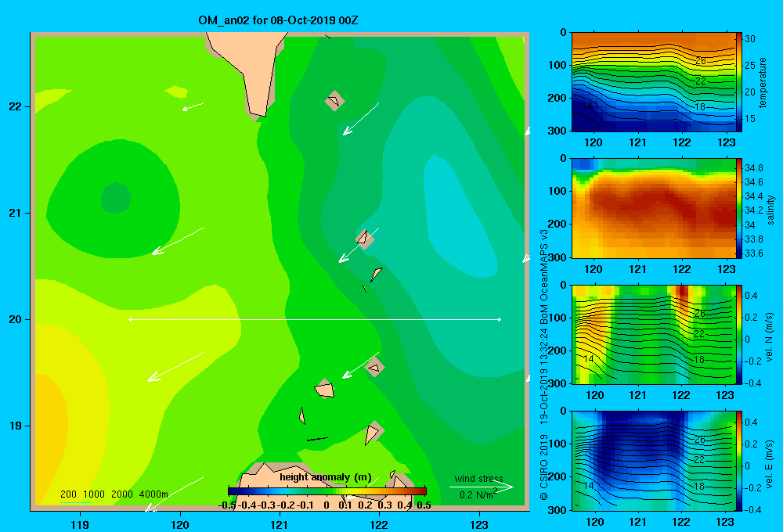Click latitude label 19 on the main map axis
The height and width of the screenshot is (532, 783).
click(16, 426)
